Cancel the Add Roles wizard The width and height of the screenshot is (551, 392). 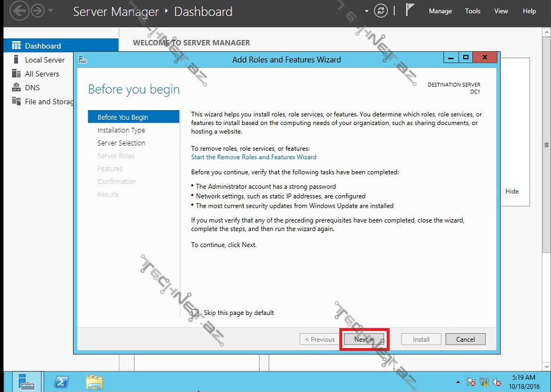465,339
